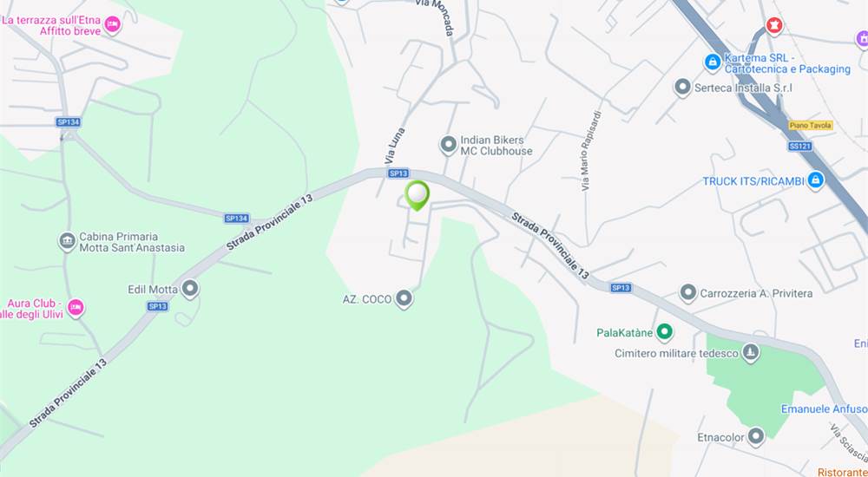Click the Piano Tavola yellow exit label

pos(811,126)
